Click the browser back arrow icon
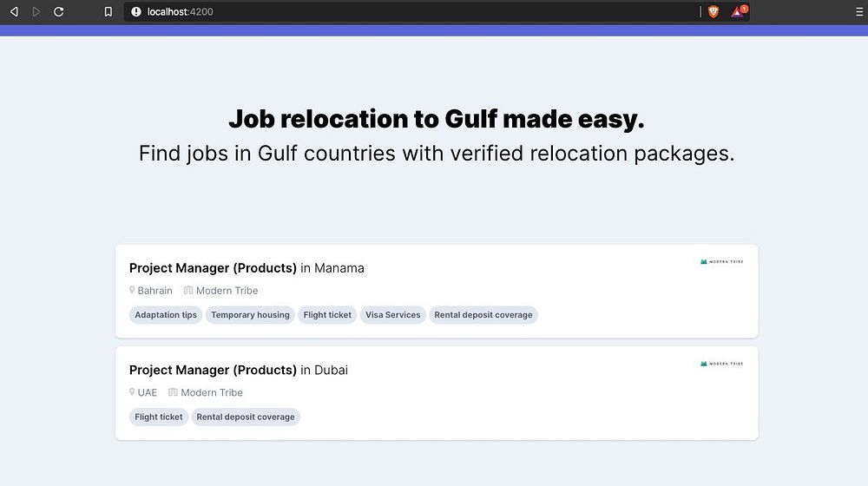The image size is (868, 486). (x=14, y=12)
